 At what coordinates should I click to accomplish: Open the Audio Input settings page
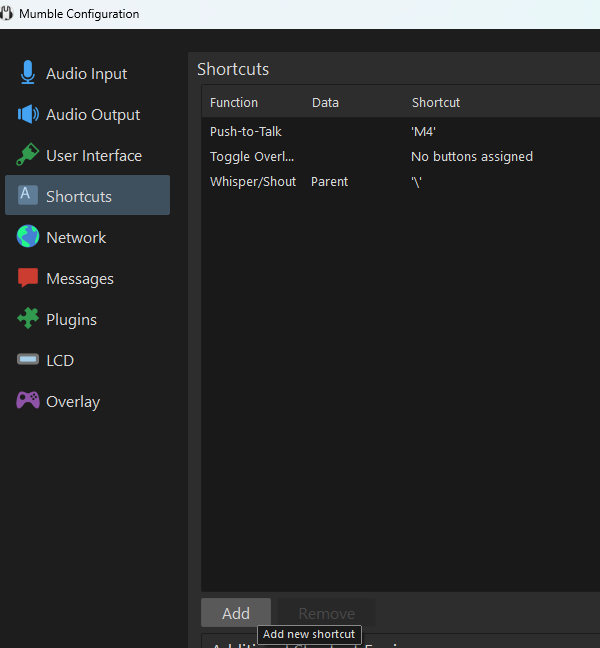coord(87,73)
